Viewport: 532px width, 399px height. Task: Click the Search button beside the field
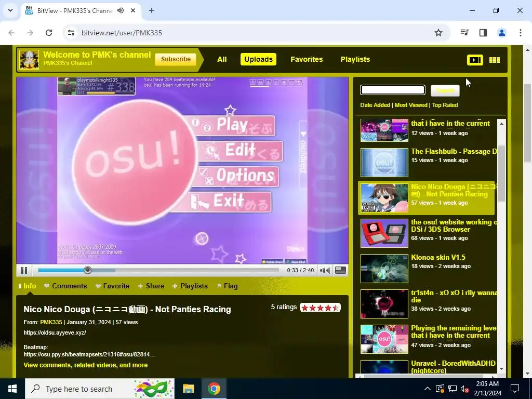coord(445,90)
